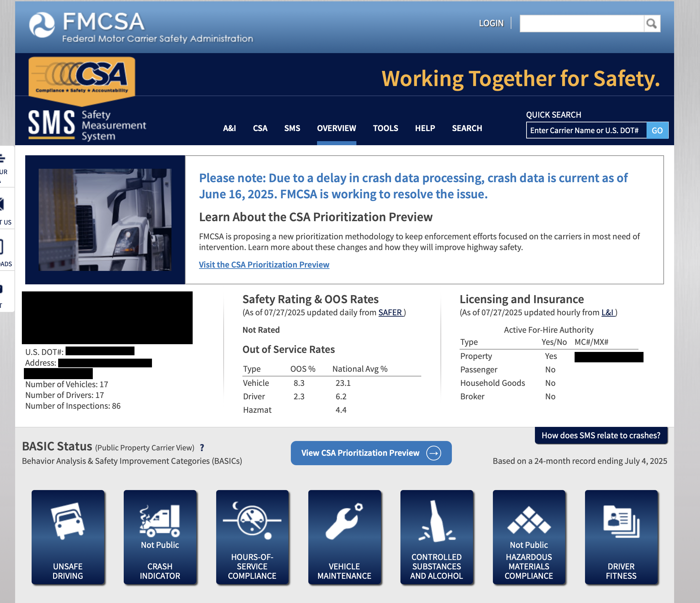Open the TOOLS menu
700x603 pixels.
(386, 128)
